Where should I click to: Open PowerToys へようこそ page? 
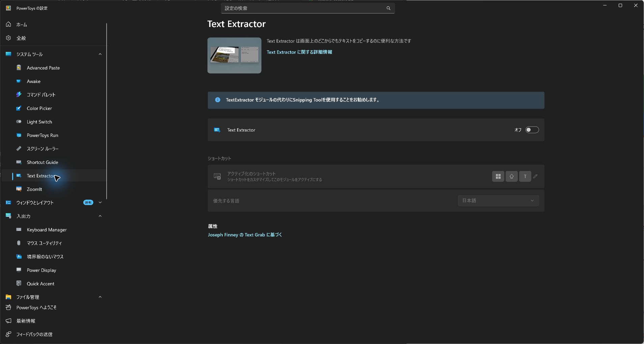[x=53, y=307]
